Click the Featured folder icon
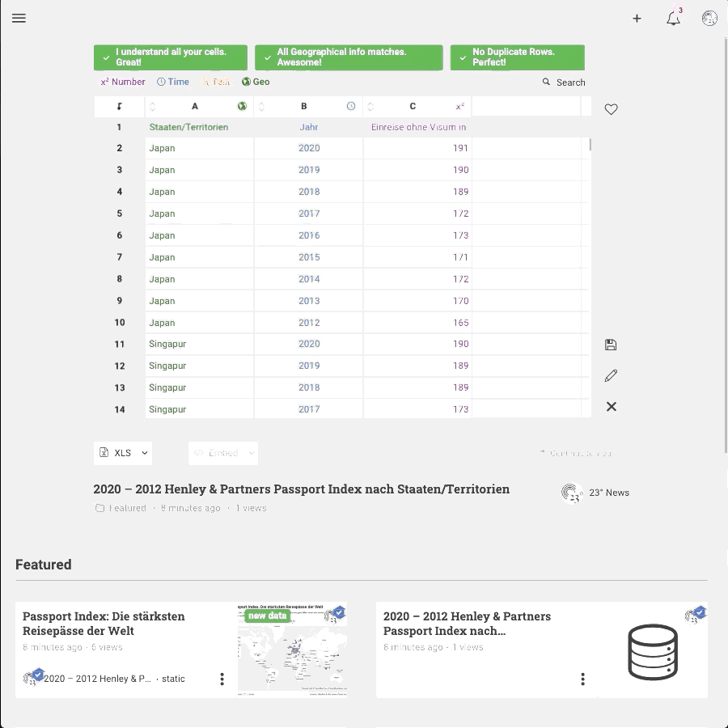 coord(99,508)
